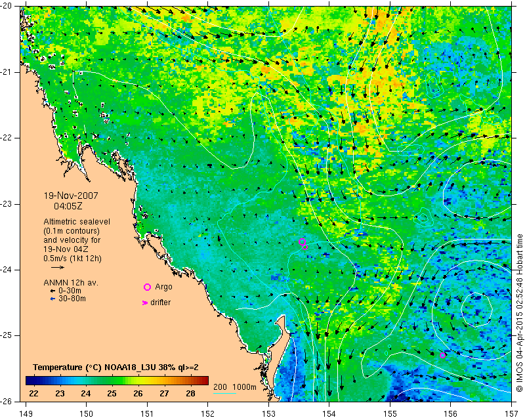Click the time label 04:05Z
This screenshot has height=420, width=525.
coord(68,206)
